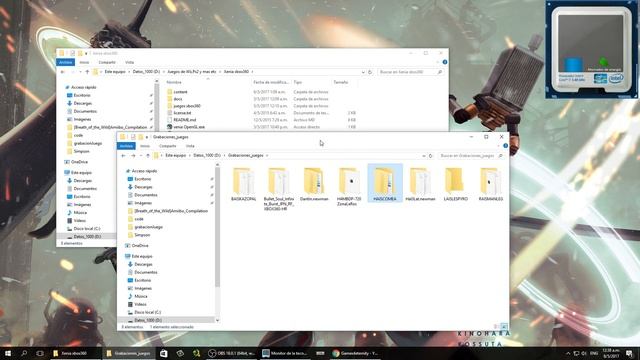Open Vista tab in Grabaciones_juegos window
Screen dimensions: 640x360
[190, 146]
